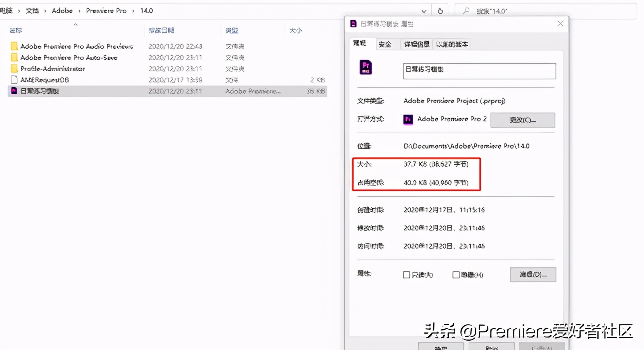This screenshot has height=350, width=644.
Task: Select the AMERequestDB file icon
Action: click(x=14, y=80)
